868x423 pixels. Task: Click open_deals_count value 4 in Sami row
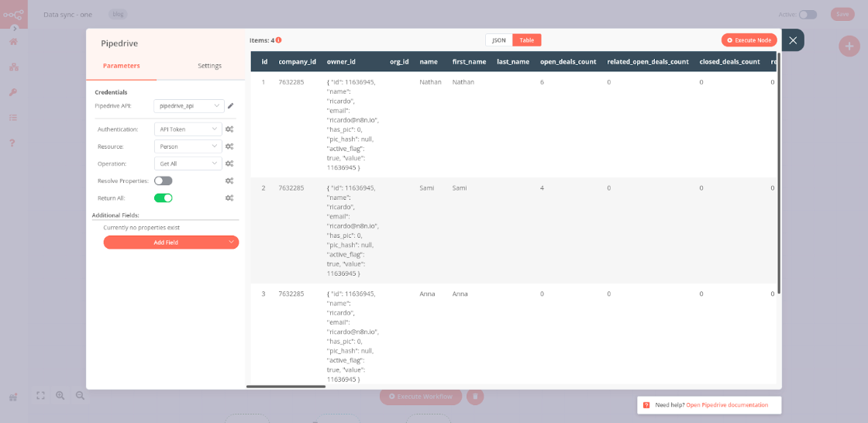coord(542,188)
